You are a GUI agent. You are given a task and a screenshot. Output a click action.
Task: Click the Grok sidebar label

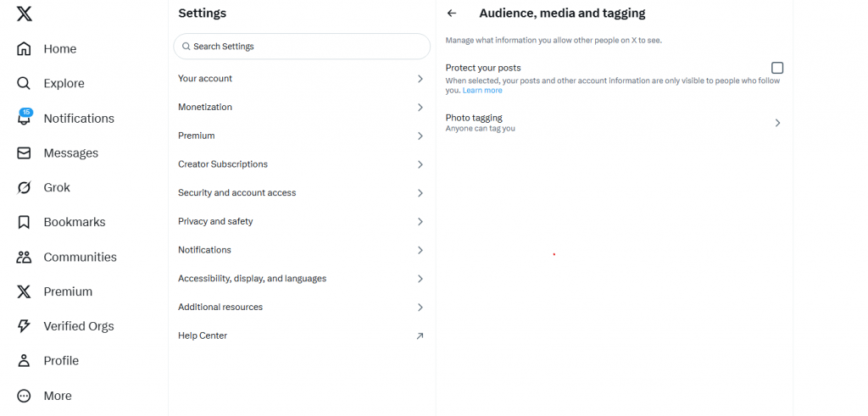(x=57, y=187)
